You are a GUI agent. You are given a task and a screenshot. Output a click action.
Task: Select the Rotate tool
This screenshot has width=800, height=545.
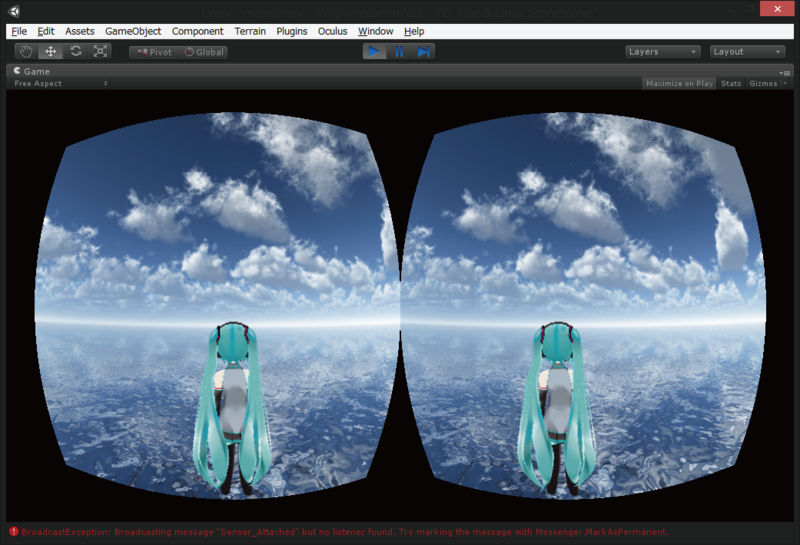(x=76, y=52)
